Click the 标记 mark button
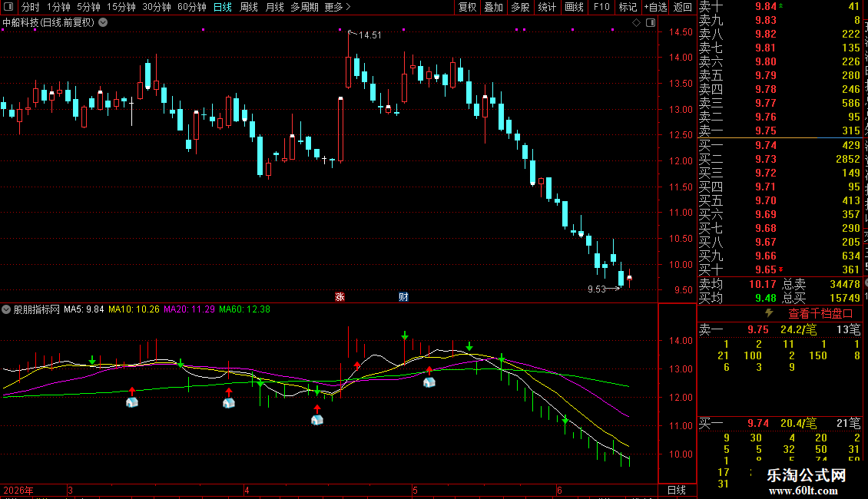The height and width of the screenshot is (499, 868). coord(628,7)
